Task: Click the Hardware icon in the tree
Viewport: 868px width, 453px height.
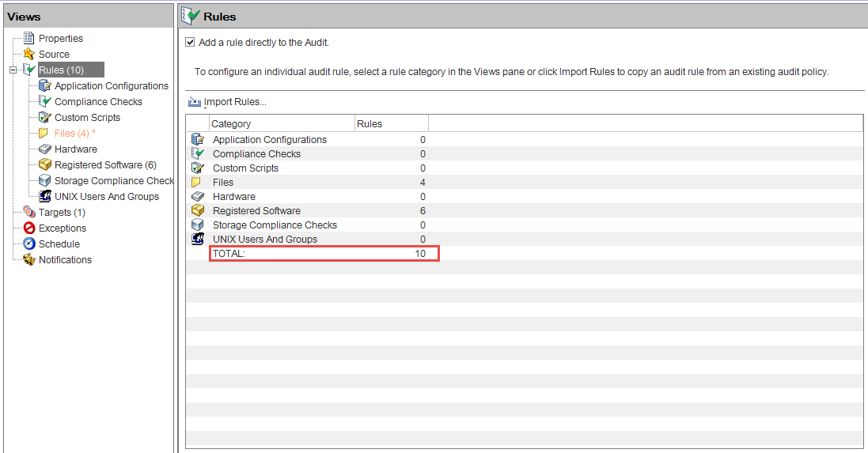Action: tap(45, 149)
